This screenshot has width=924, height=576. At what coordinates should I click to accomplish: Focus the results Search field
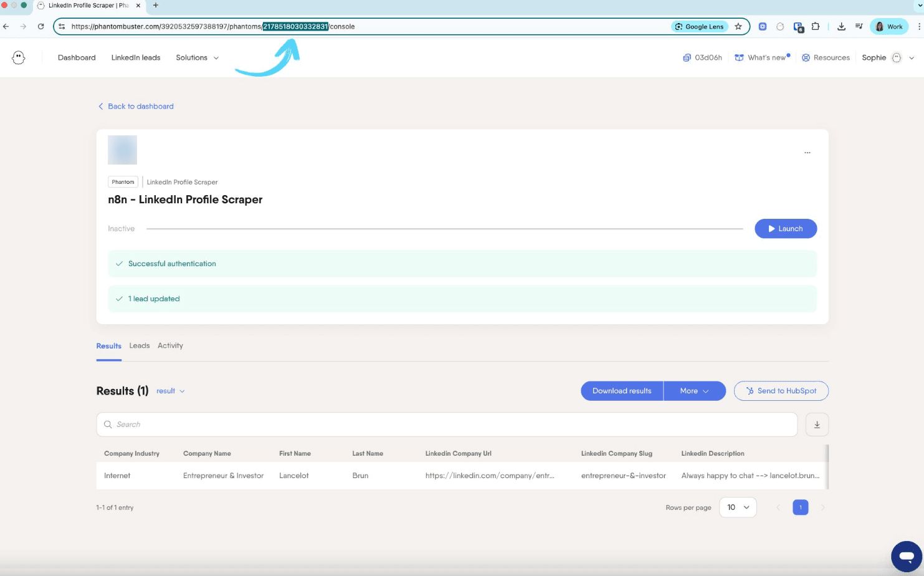point(447,425)
